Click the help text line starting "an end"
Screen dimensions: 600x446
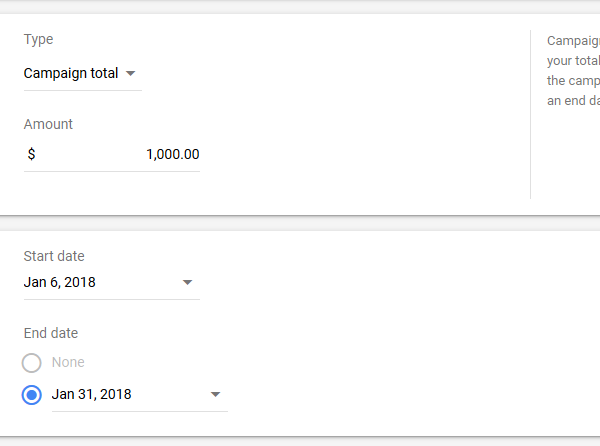[x=573, y=101]
